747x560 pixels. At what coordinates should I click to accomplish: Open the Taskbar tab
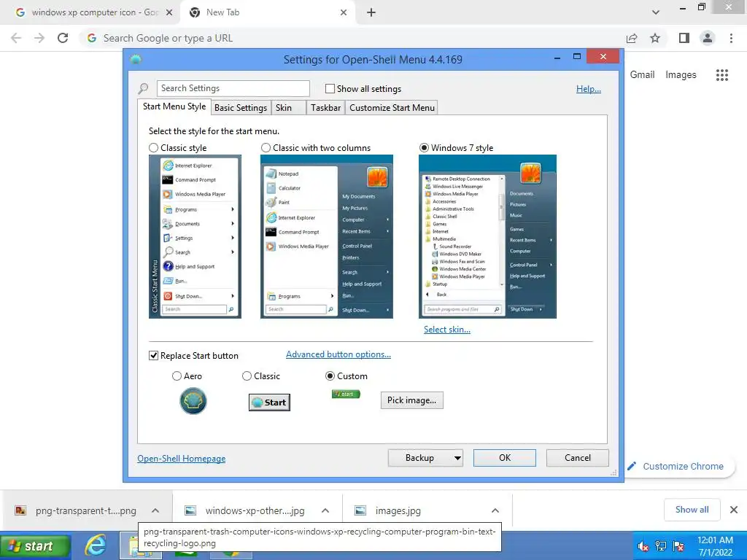pyautogui.click(x=325, y=108)
